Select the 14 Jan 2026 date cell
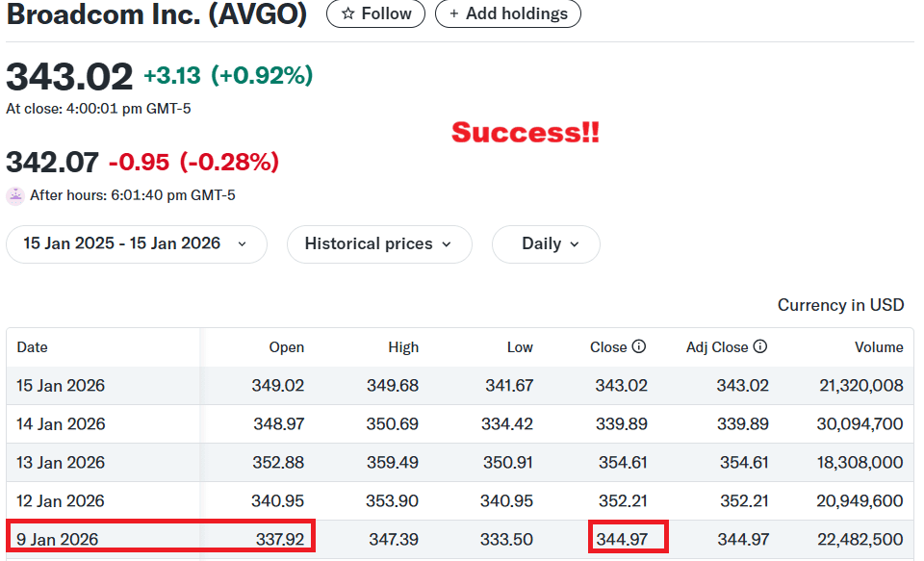The width and height of the screenshot is (924, 561). [x=61, y=424]
